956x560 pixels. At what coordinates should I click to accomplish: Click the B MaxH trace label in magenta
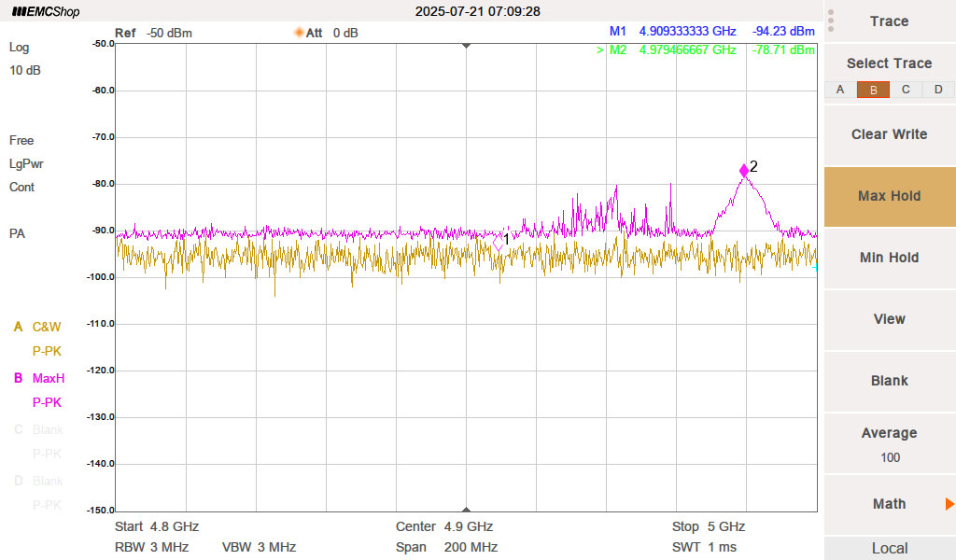39,378
